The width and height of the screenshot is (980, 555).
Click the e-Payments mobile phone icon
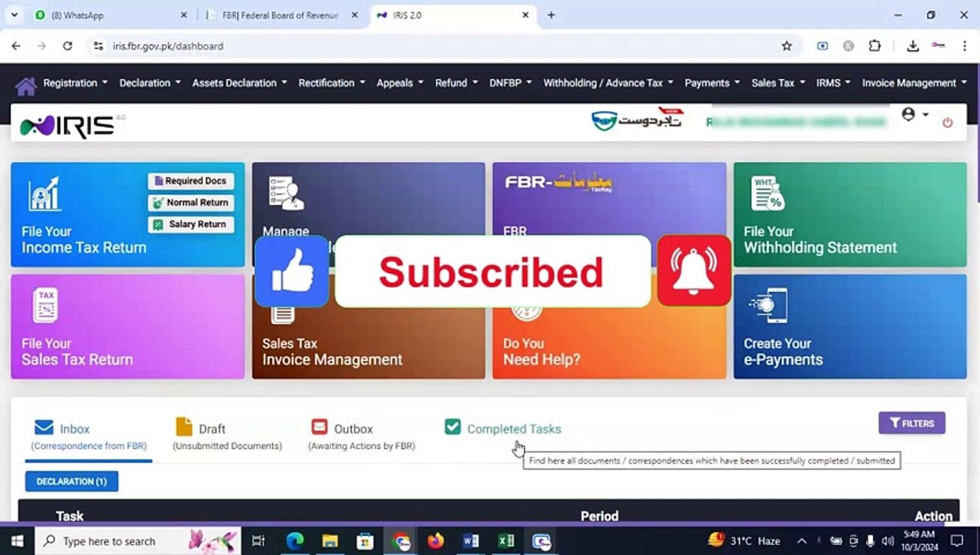768,305
